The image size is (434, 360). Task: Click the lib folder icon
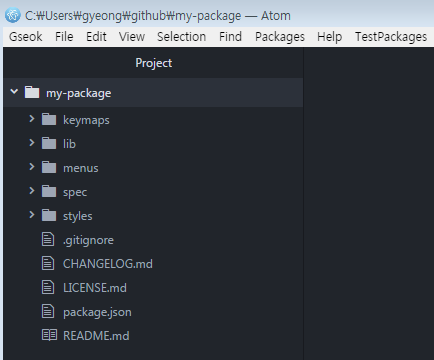tap(49, 143)
